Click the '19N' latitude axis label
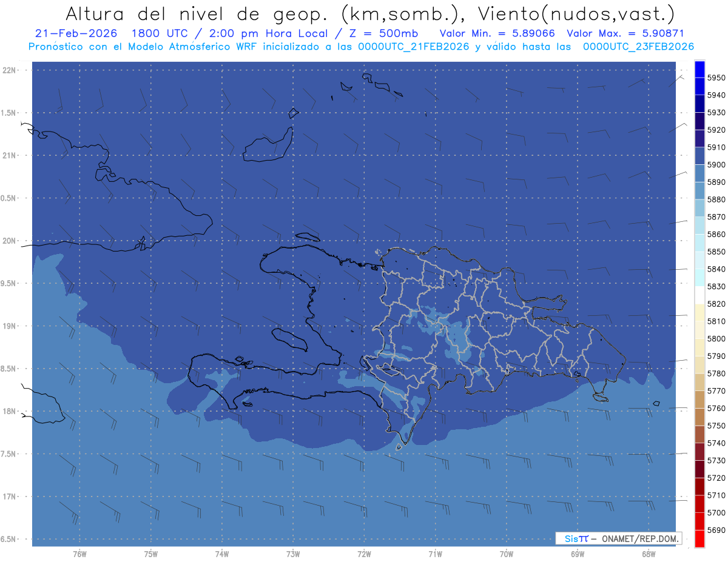 click(x=10, y=326)
